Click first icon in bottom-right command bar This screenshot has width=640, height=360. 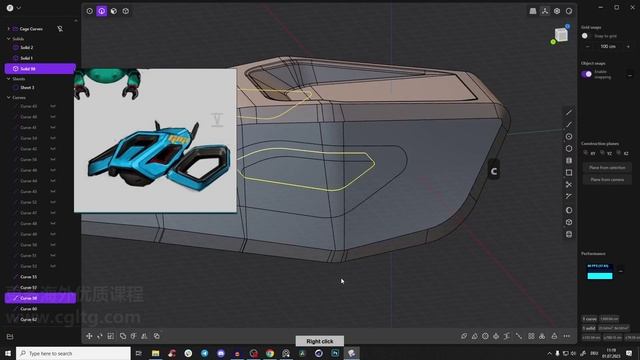(464, 336)
